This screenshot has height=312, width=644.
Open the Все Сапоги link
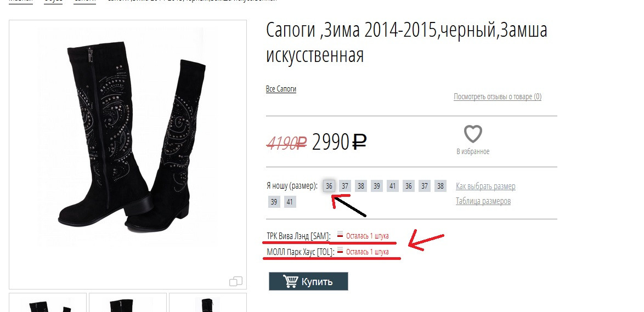pyautogui.click(x=281, y=89)
